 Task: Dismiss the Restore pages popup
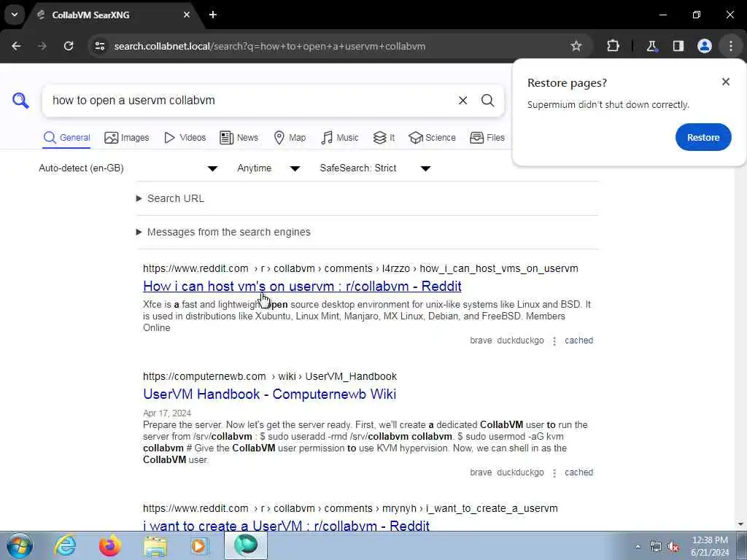726,82
